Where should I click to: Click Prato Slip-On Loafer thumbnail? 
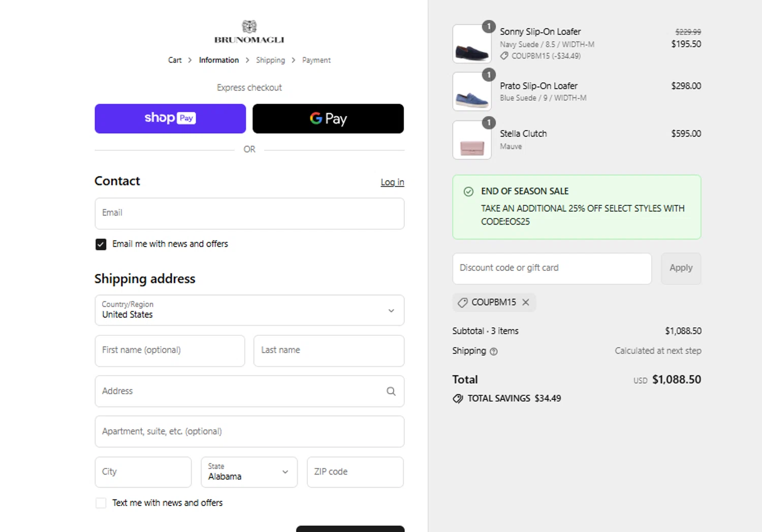pos(472,91)
